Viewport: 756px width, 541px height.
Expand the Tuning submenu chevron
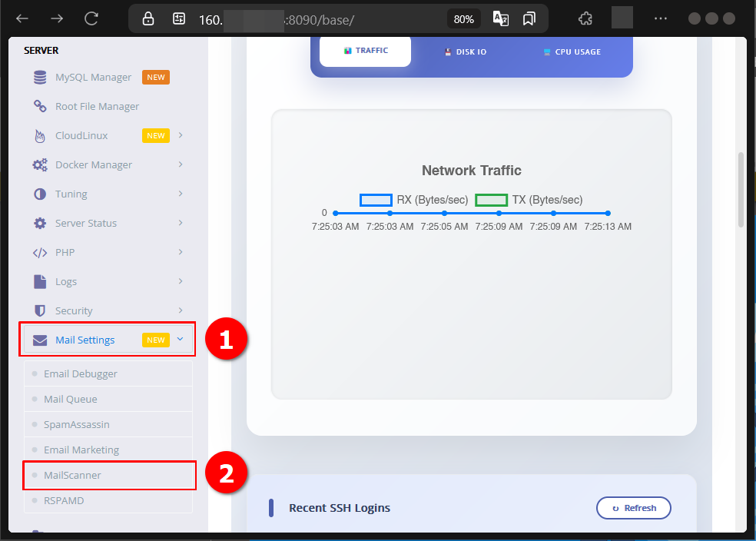[x=181, y=194]
